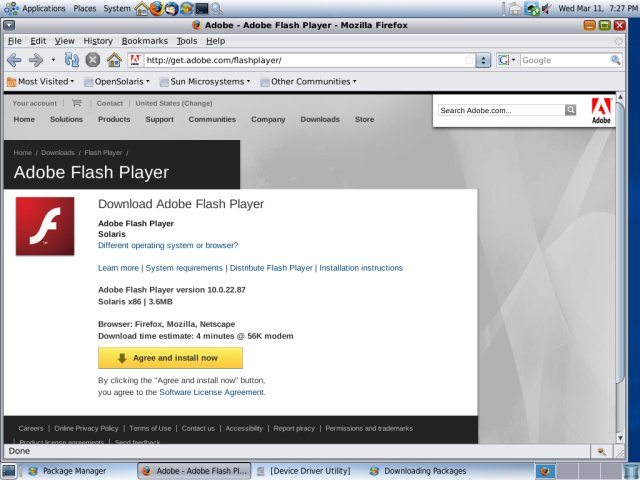The width and height of the screenshot is (640, 480).
Task: Click the address bar URL field
Action: (304, 60)
